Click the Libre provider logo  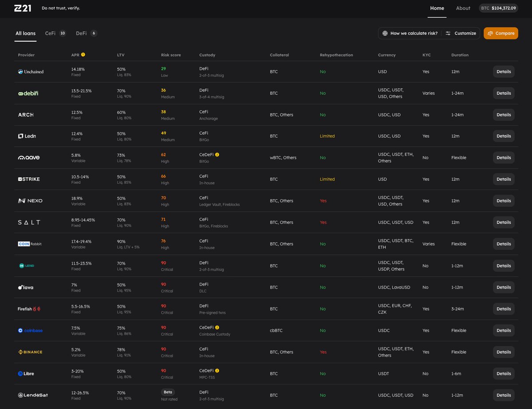(26, 374)
